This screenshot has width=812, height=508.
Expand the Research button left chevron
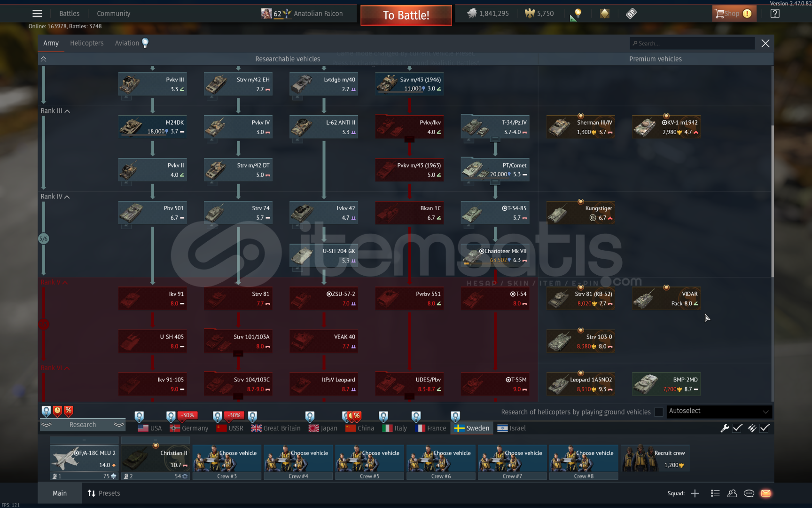pos(46,425)
